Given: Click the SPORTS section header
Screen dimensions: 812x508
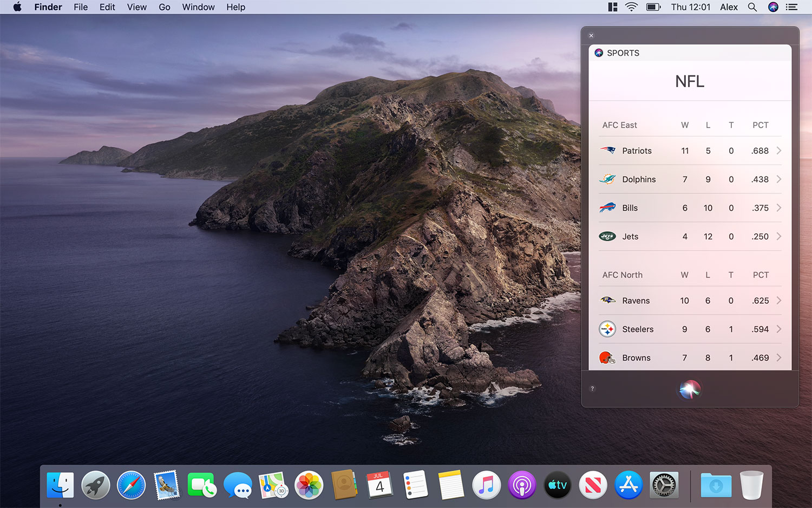Looking at the screenshot, I should pos(623,53).
